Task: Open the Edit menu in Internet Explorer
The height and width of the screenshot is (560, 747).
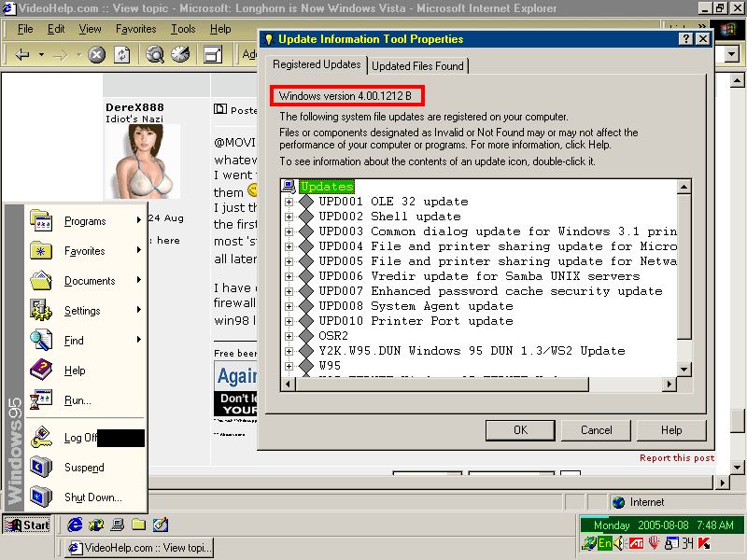Action: coord(56,29)
